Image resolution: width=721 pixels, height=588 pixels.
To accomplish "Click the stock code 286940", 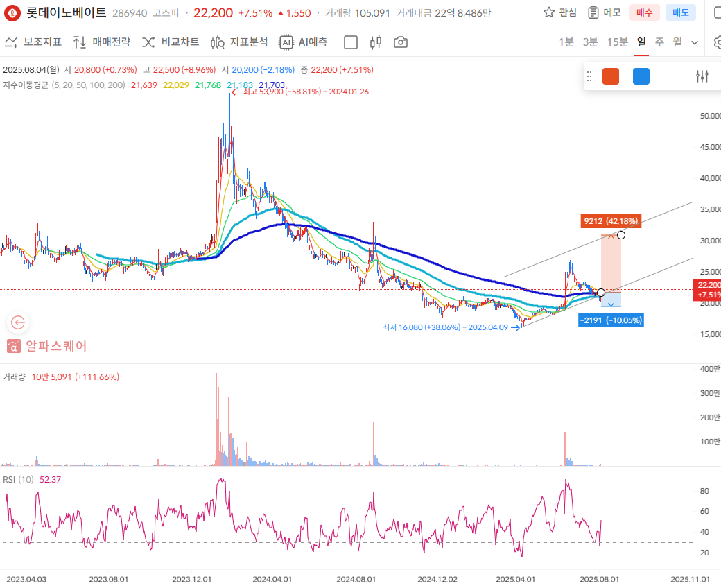I will pyautogui.click(x=130, y=13).
